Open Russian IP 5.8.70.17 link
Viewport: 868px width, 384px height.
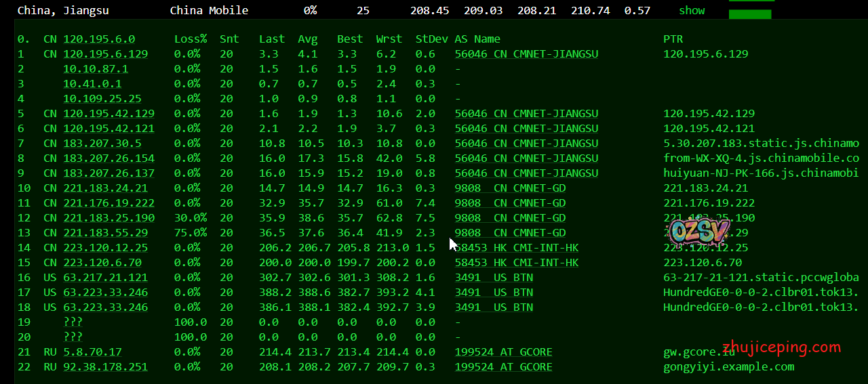pos(92,352)
